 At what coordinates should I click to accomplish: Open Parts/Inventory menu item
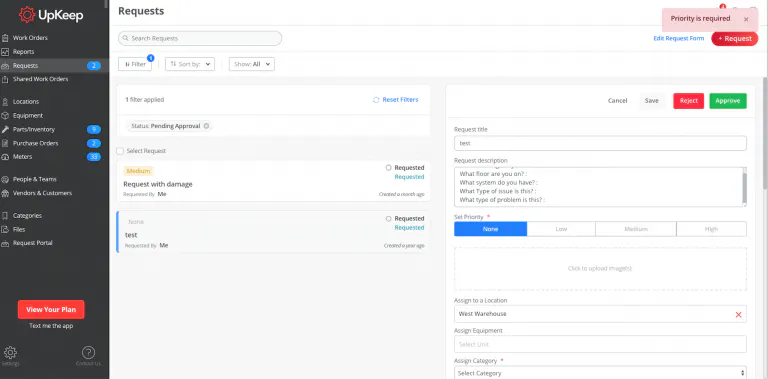pyautogui.click(x=34, y=129)
